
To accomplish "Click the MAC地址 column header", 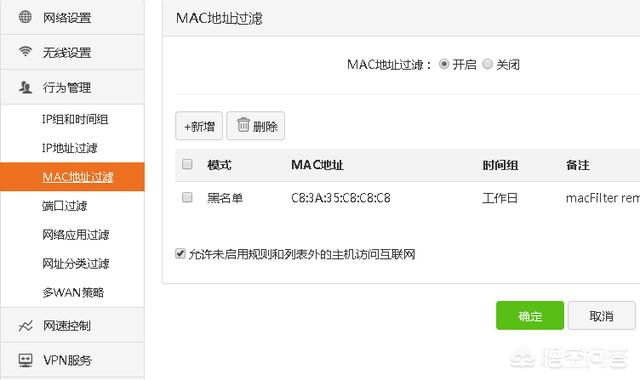I will coord(317,165).
